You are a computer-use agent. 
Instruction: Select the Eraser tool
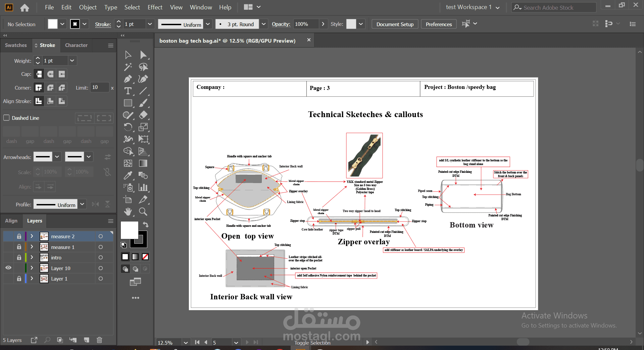(x=143, y=115)
